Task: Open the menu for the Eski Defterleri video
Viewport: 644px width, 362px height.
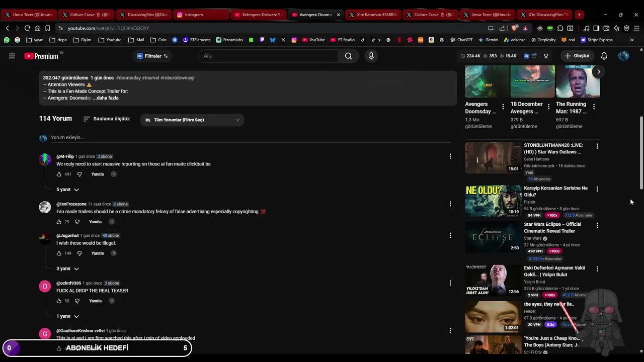Action: coord(597,269)
